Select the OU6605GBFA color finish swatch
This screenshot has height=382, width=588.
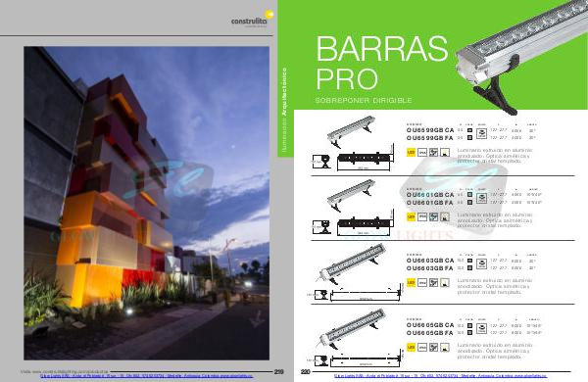[469, 332]
